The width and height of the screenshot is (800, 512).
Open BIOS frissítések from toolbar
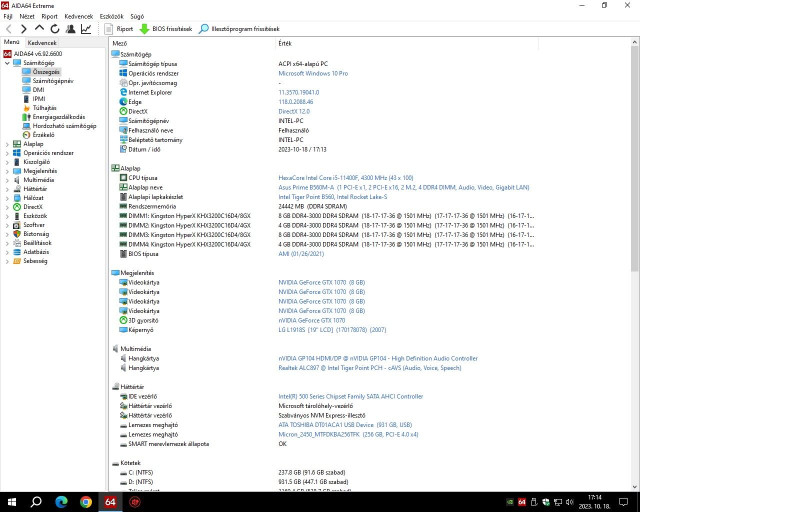(166, 29)
